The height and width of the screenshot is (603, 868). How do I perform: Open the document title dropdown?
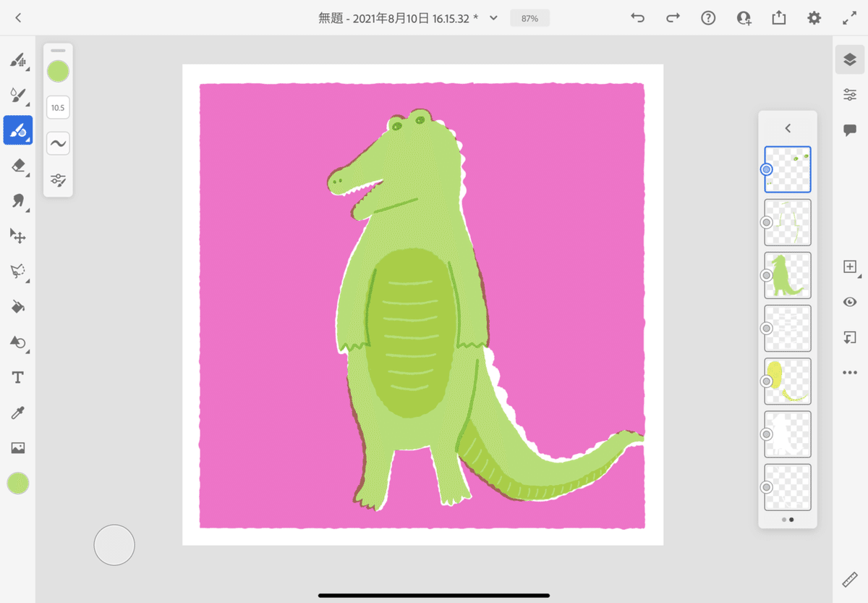[492, 17]
